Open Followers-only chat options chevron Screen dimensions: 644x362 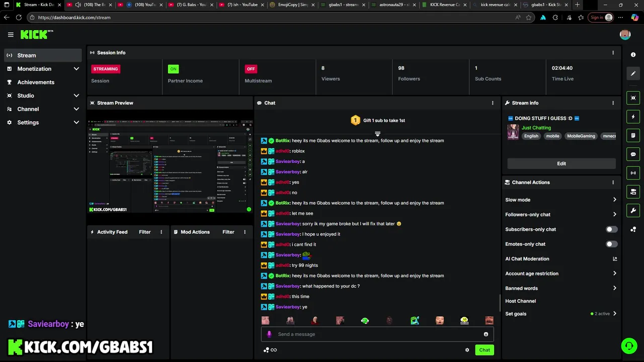(x=614, y=215)
